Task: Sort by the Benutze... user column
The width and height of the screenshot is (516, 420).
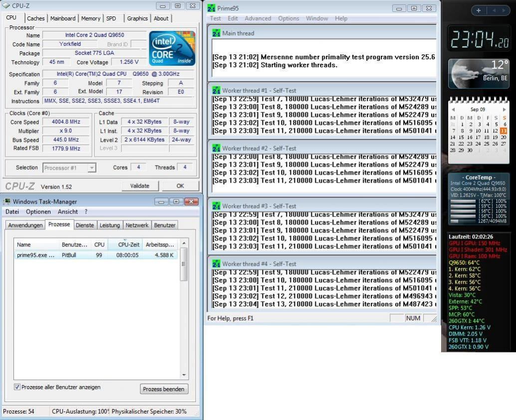Action: 75,245
